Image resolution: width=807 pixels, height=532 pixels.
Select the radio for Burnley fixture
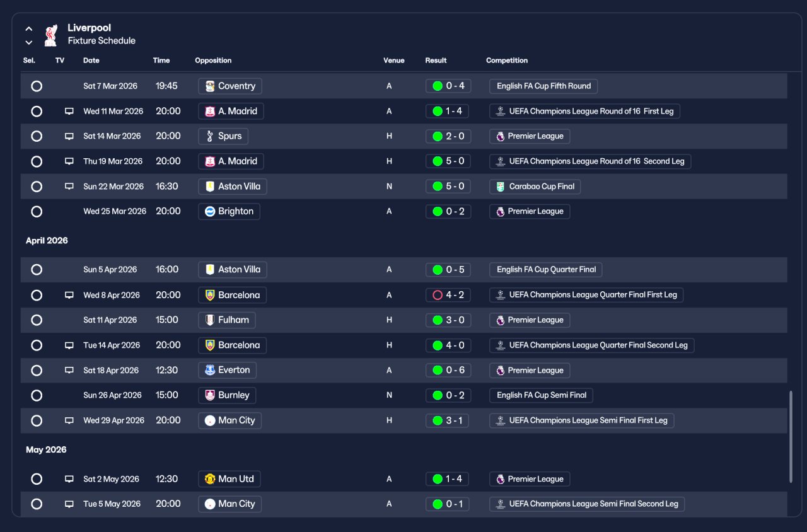point(37,395)
